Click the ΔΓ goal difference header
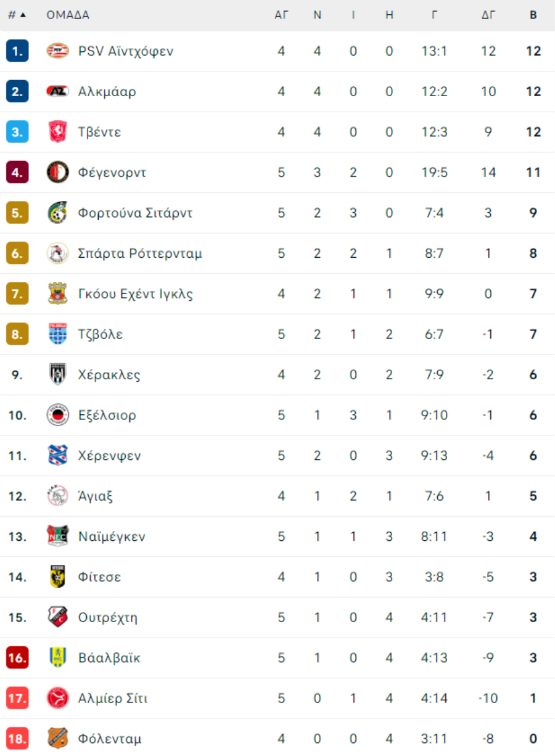Image resolution: width=555 pixels, height=756 pixels. click(488, 15)
